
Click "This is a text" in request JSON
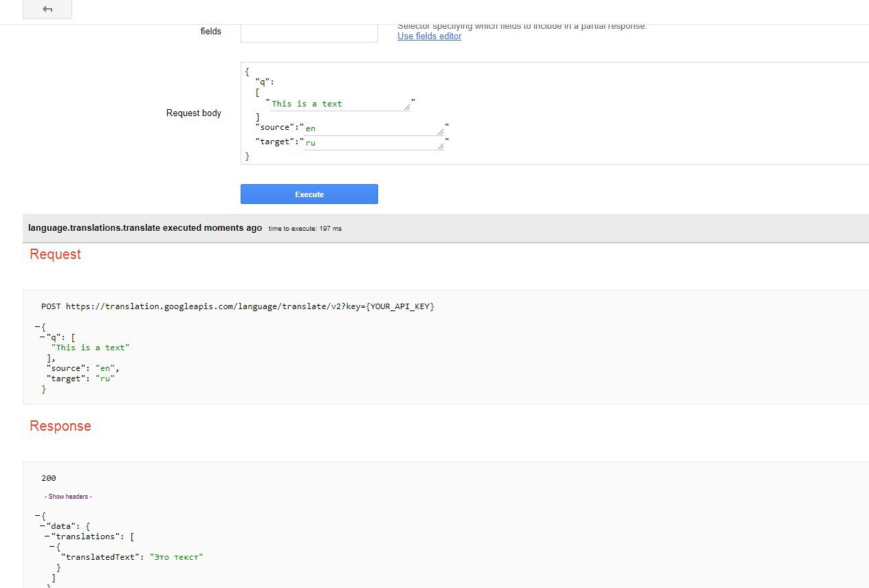click(90, 348)
